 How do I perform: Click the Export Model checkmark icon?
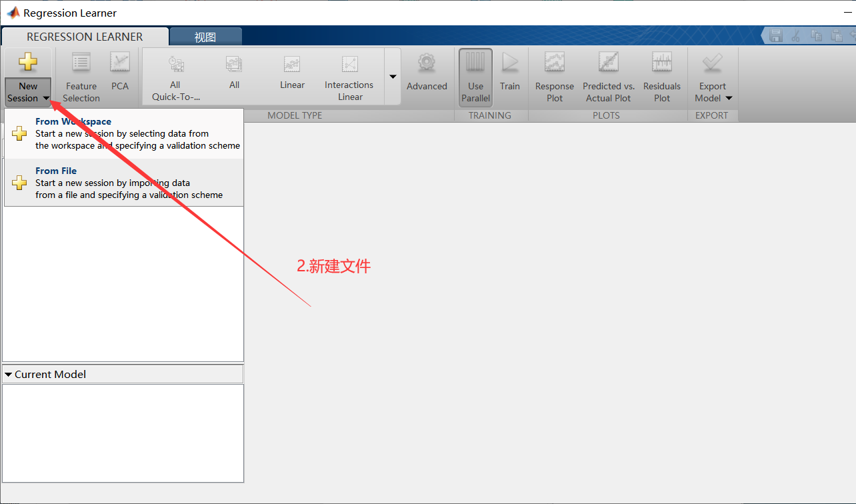click(712, 63)
